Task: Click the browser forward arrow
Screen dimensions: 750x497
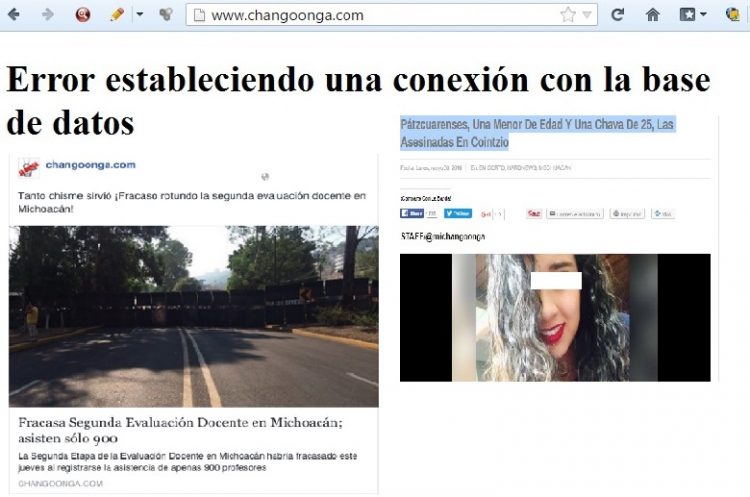Action: pos(48,15)
